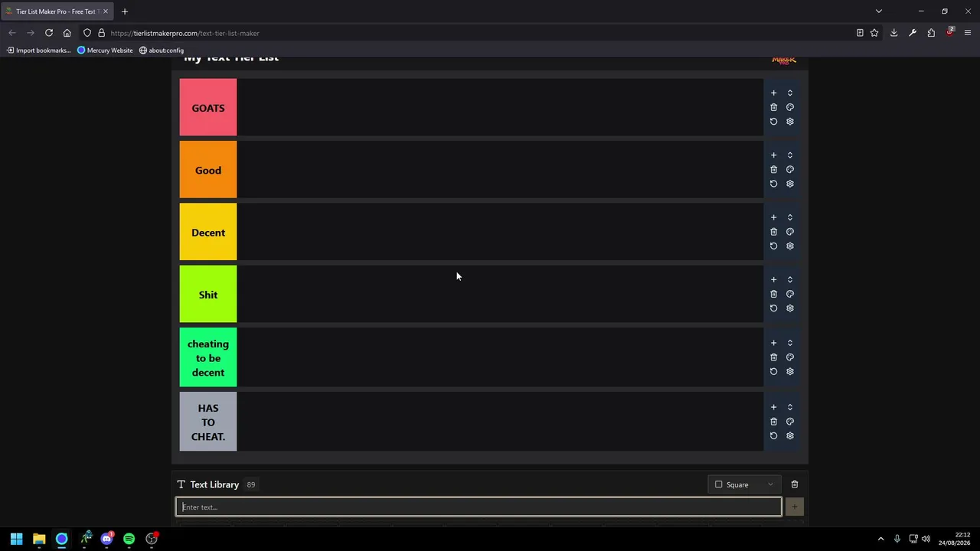The image size is (980, 551).
Task: Reset the 'cheating to be decent' tier row
Action: point(773,371)
